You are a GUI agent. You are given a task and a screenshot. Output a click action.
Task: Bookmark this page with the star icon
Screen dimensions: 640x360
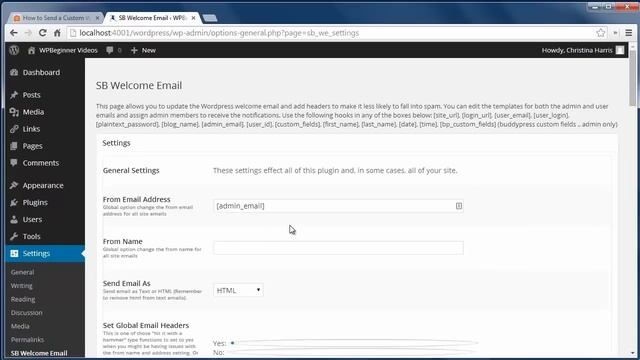tap(600, 33)
